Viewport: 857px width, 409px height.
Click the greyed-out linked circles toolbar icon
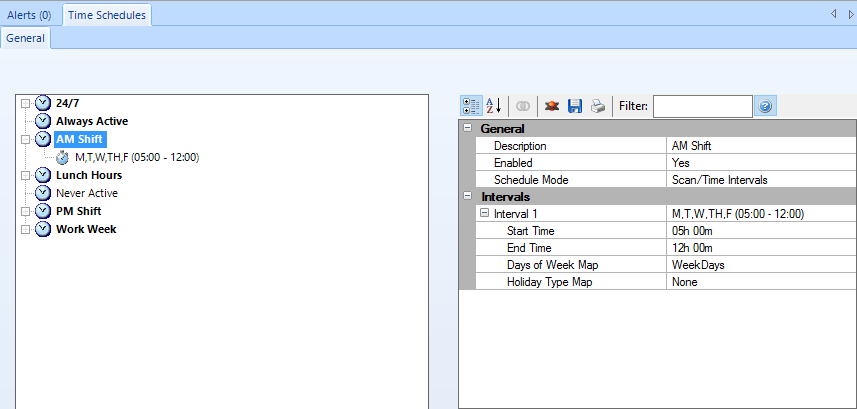tap(523, 106)
